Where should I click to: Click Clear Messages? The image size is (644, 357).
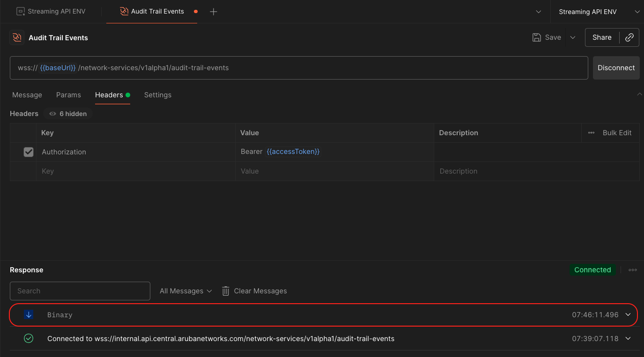click(x=254, y=291)
